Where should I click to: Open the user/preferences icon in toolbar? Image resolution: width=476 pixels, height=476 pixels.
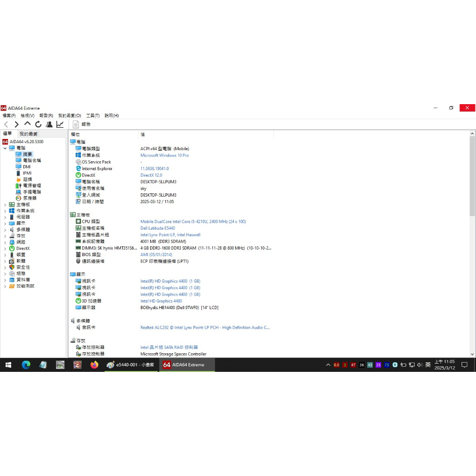49,124
